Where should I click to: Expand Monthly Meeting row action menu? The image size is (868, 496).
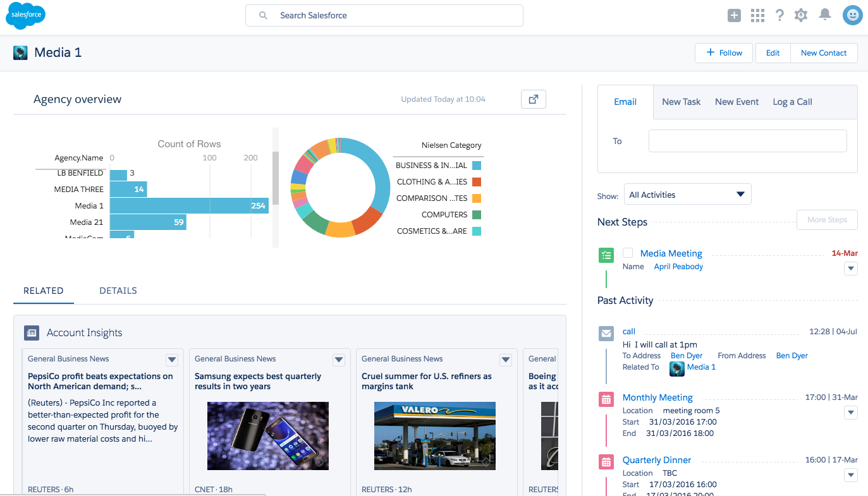coord(851,413)
